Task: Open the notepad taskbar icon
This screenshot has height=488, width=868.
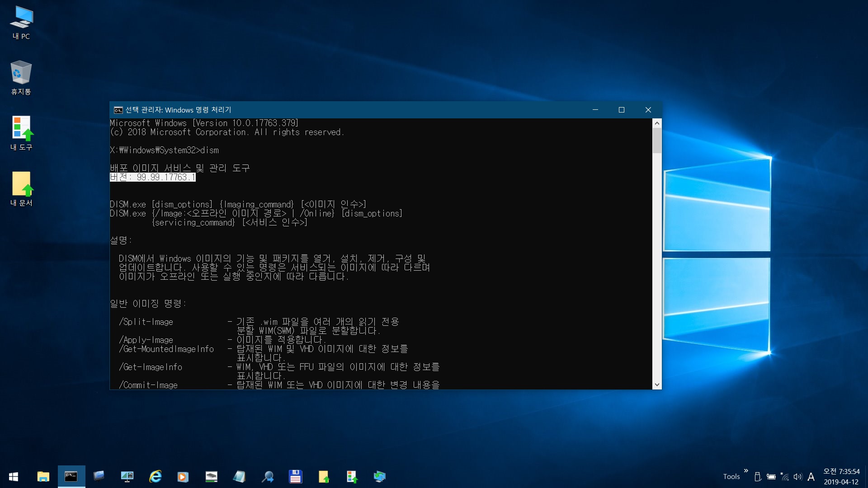Action: coord(239,477)
